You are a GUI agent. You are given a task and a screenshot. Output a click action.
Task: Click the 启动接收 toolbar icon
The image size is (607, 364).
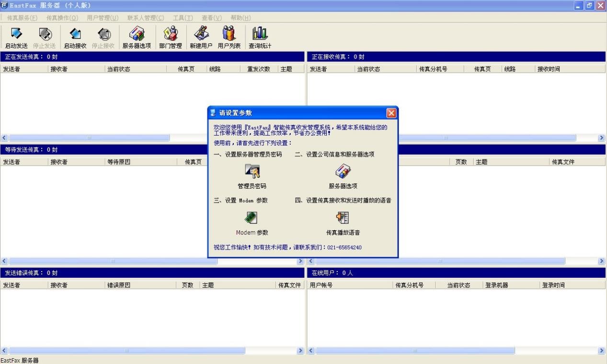pyautogui.click(x=75, y=34)
